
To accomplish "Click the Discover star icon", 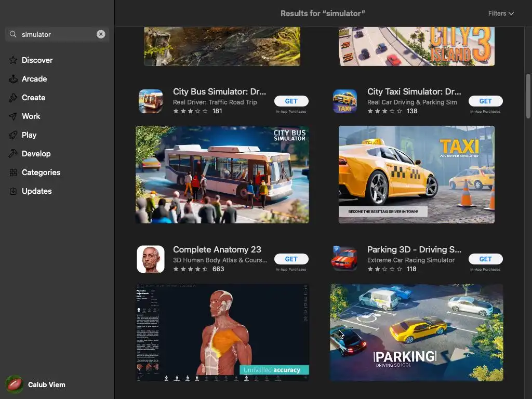I will (13, 60).
